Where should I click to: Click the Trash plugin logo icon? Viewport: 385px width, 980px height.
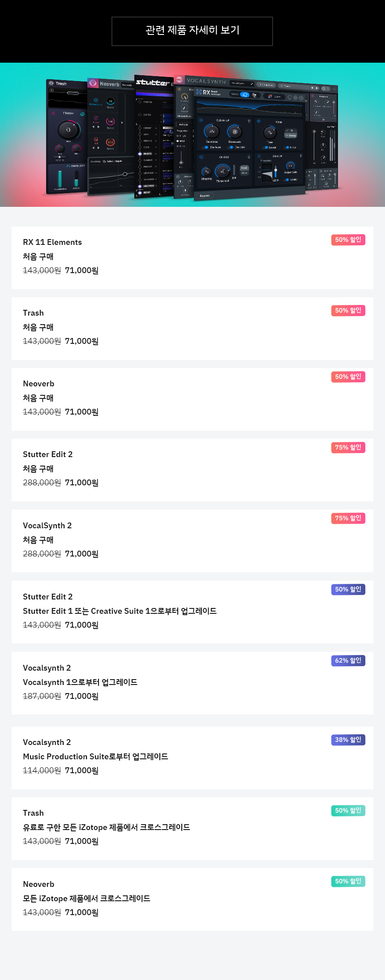[51, 83]
